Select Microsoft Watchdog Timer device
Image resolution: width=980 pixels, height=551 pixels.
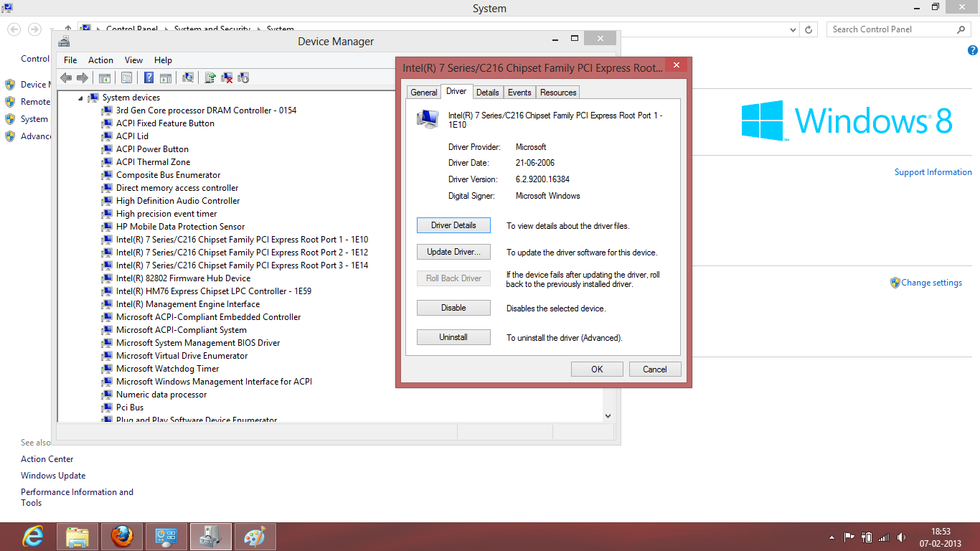click(167, 369)
